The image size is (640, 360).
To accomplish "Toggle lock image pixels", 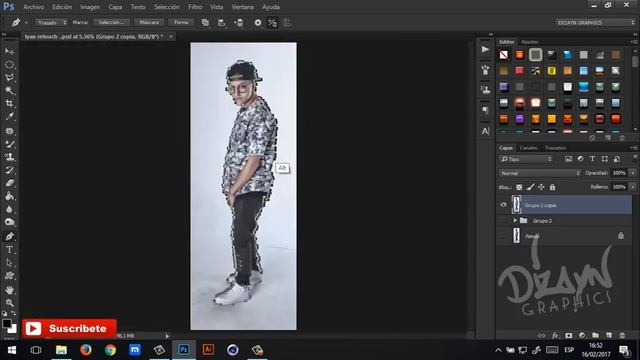I will pyautogui.click(x=530, y=187).
